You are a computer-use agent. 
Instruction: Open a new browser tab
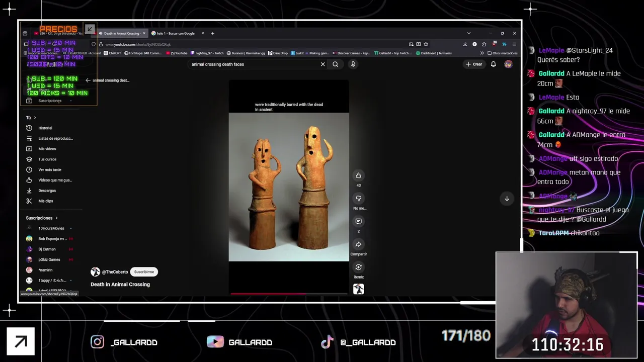point(212,33)
